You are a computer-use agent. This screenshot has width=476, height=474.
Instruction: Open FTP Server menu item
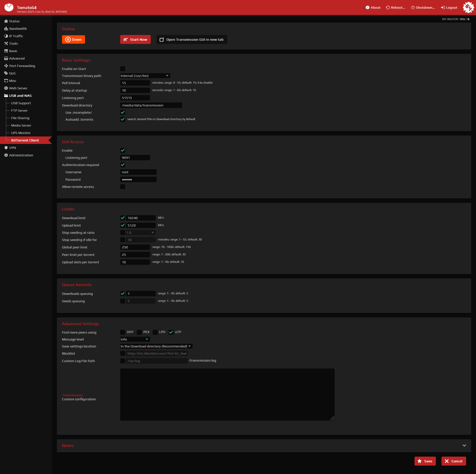pyautogui.click(x=19, y=110)
